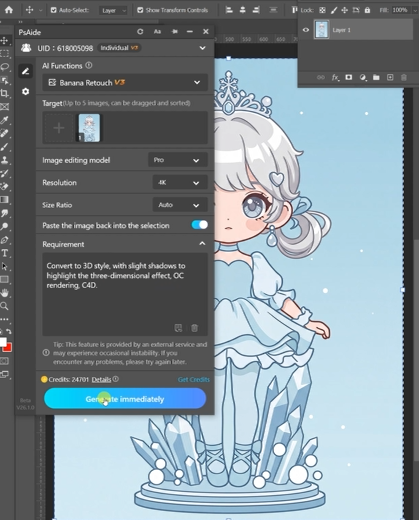The image size is (419, 520).
Task: Click the red background color swatch
Action: 8,348
